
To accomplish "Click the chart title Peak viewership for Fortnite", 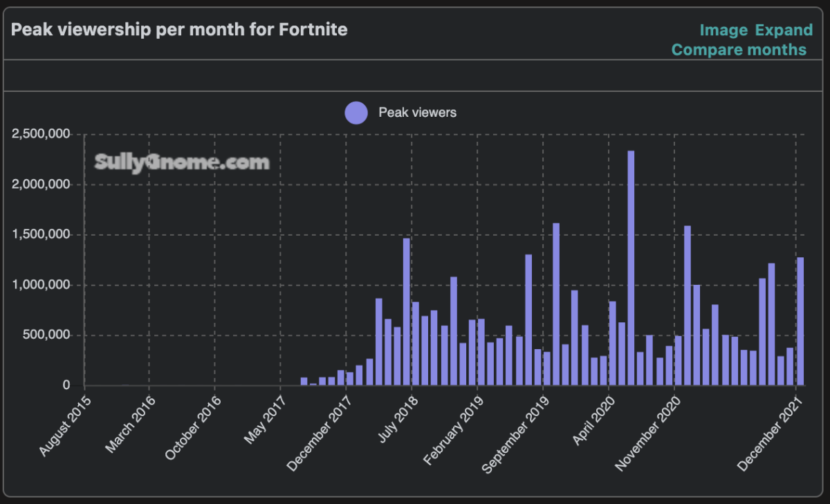I will pos(178,29).
